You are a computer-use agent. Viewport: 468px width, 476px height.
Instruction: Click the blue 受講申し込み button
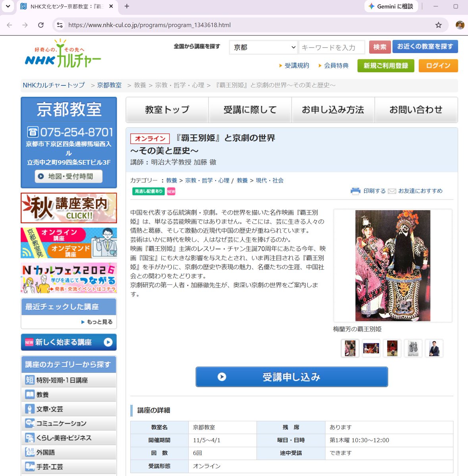(292, 377)
